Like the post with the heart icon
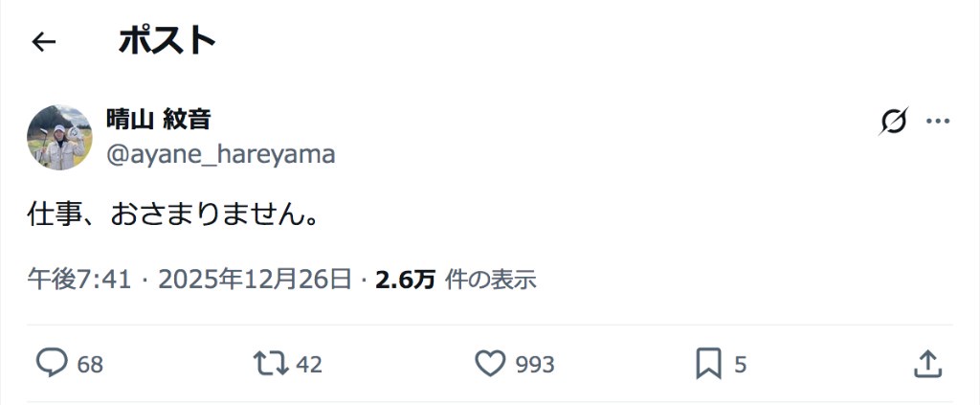 click(490, 364)
